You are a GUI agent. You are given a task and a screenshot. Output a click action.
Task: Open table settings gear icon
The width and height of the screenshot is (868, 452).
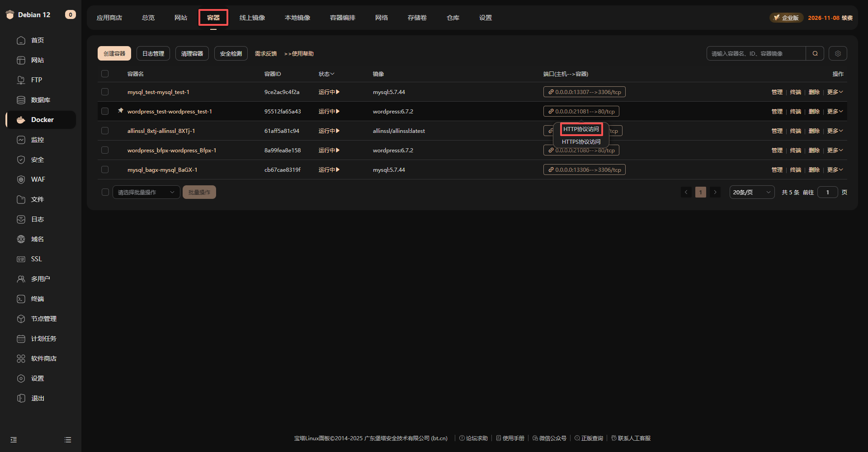pos(838,53)
